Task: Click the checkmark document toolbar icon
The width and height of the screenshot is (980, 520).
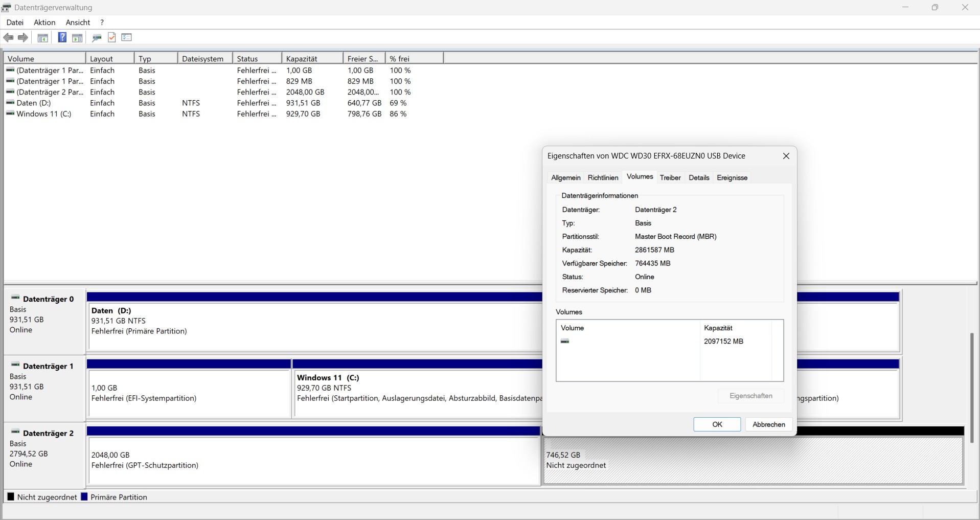Action: (x=112, y=37)
